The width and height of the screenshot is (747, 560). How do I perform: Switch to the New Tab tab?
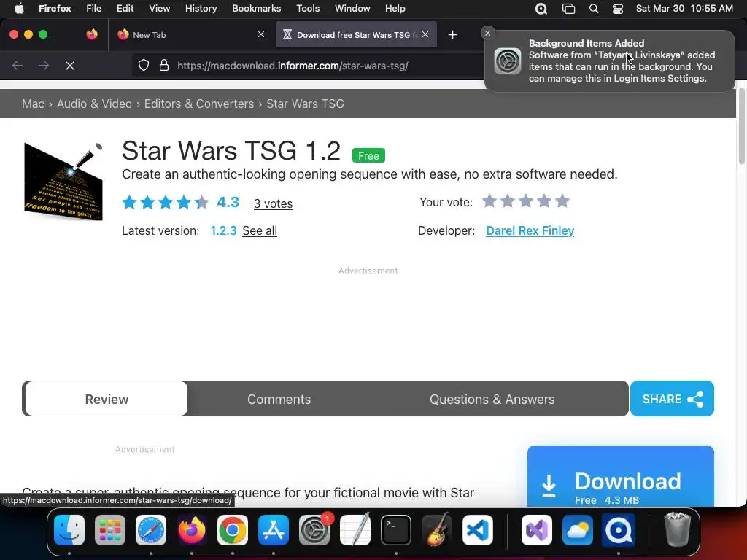pos(190,35)
